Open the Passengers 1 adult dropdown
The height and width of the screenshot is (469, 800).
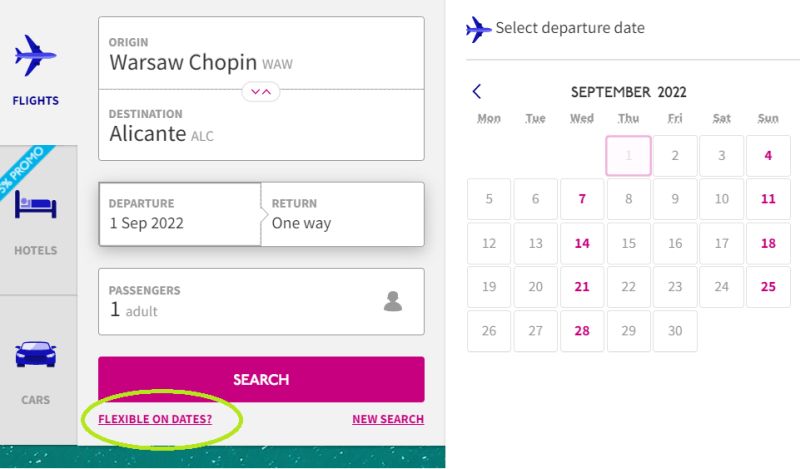[261, 302]
